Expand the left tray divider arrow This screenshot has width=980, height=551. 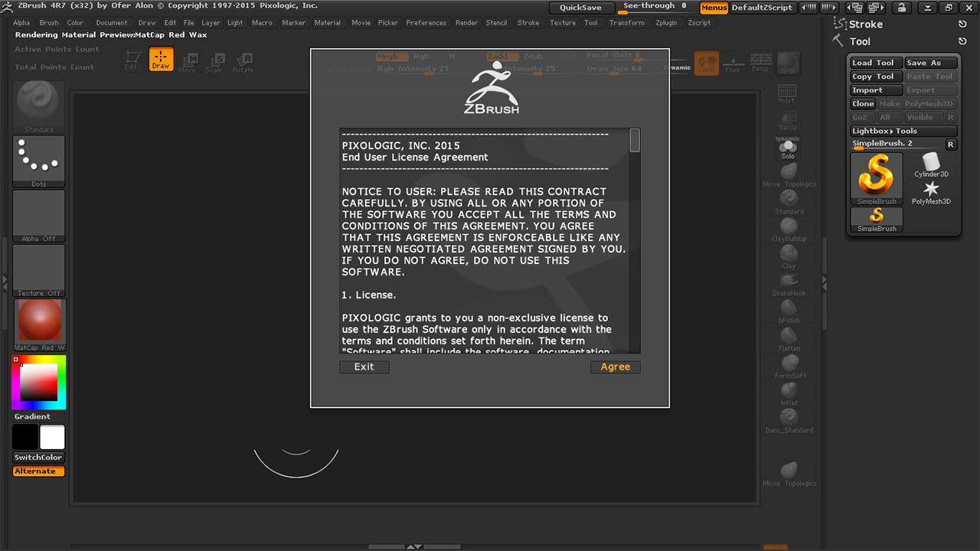point(4,282)
